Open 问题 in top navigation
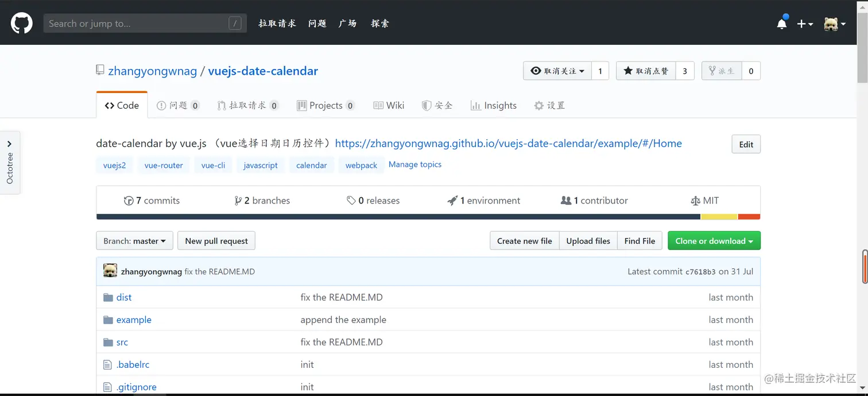 tap(317, 24)
